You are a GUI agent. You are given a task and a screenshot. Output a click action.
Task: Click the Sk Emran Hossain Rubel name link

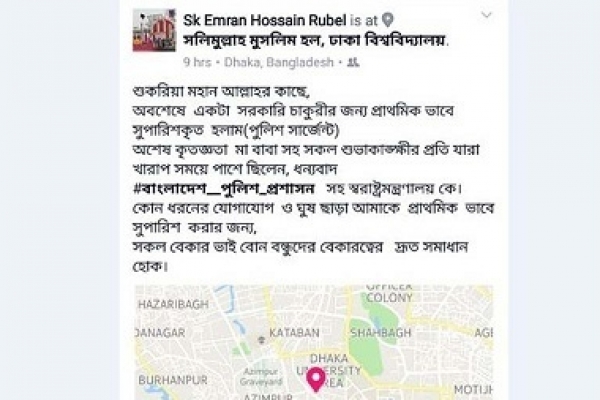point(265,20)
